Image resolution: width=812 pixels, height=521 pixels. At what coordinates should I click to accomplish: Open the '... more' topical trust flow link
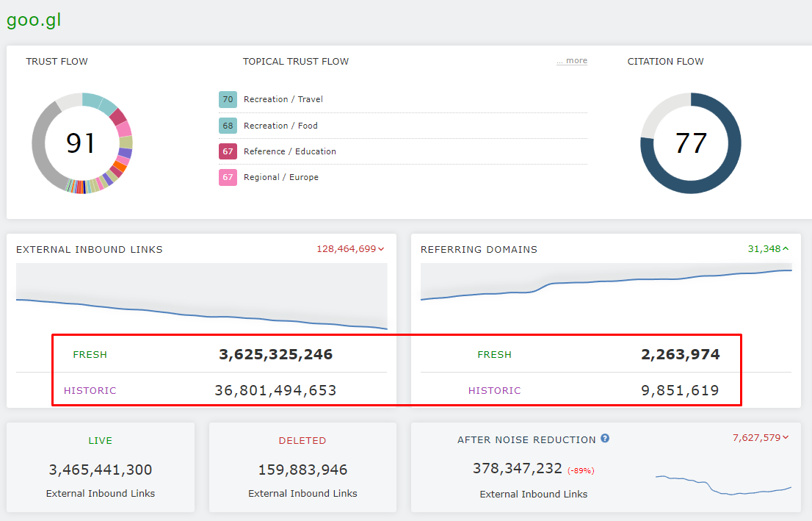point(571,61)
